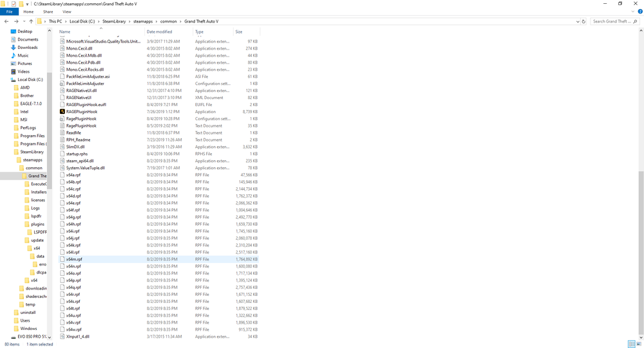Viewport: 644px width, 348px height.
Task: Sort files by the Name column
Action: (x=64, y=32)
